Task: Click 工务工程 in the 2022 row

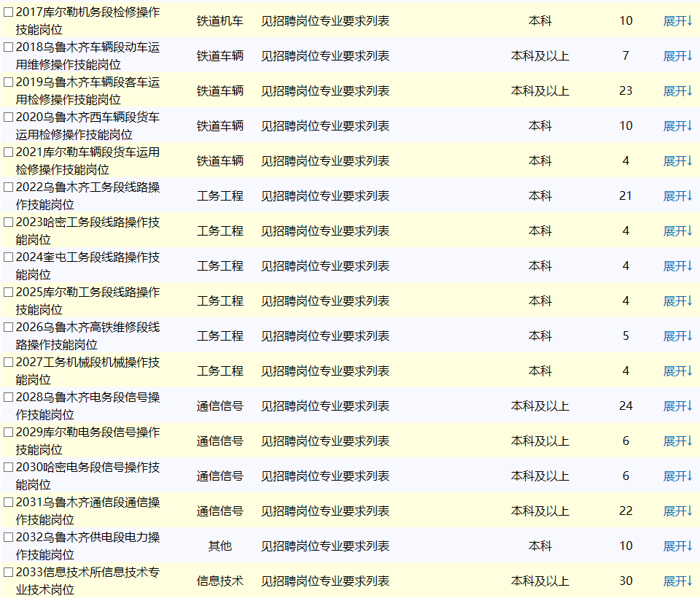Action: (x=220, y=196)
